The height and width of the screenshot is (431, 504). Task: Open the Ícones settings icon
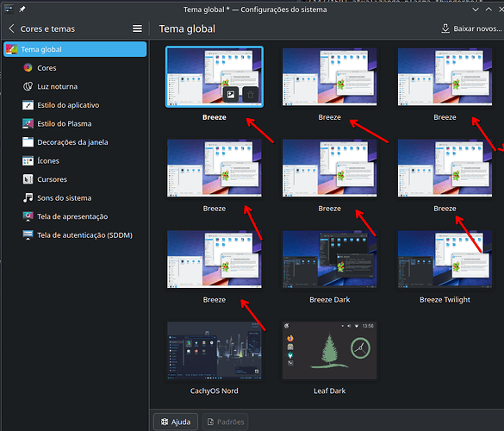click(28, 161)
